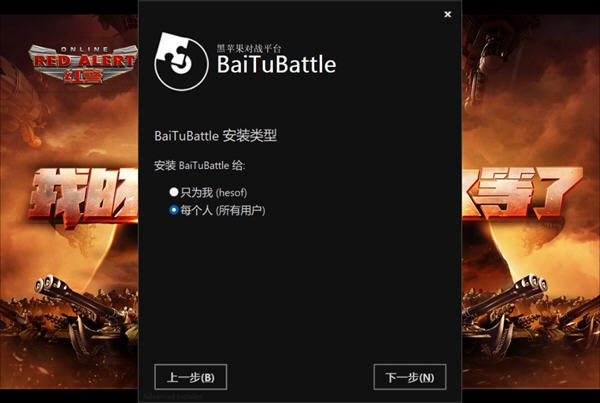Go back with the 上一步(B) button
The image size is (600, 403).
click(x=191, y=377)
